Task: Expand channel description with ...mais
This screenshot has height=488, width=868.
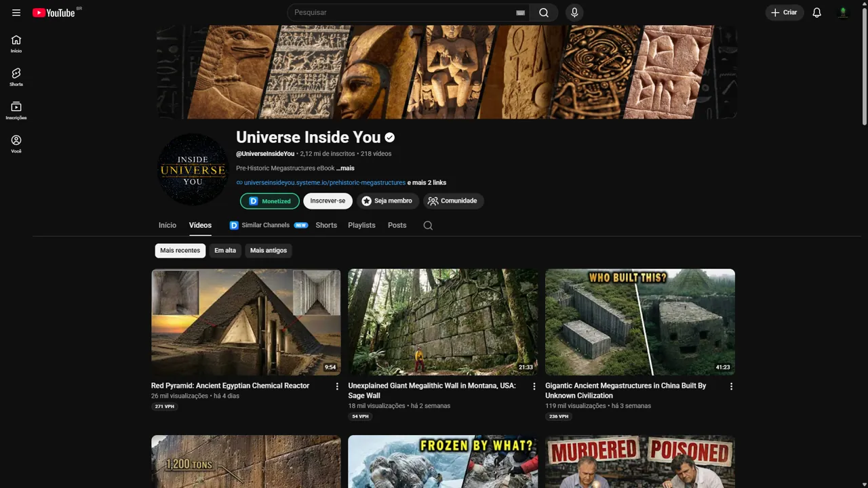Action: pyautogui.click(x=345, y=168)
